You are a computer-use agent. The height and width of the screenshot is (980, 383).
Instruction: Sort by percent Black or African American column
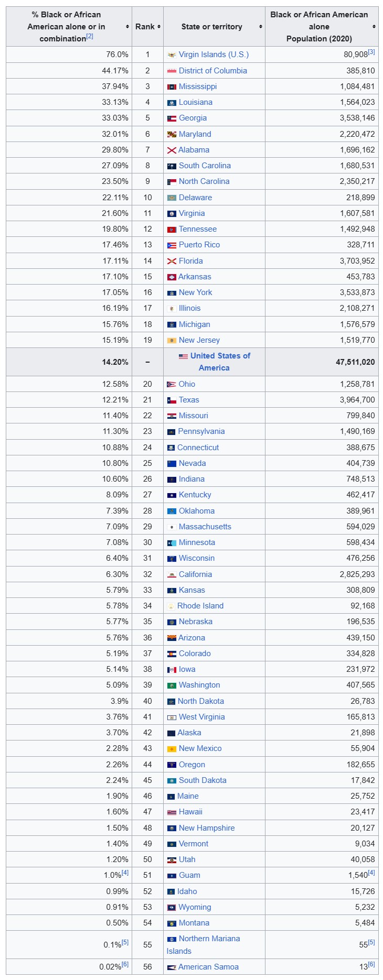(x=127, y=27)
